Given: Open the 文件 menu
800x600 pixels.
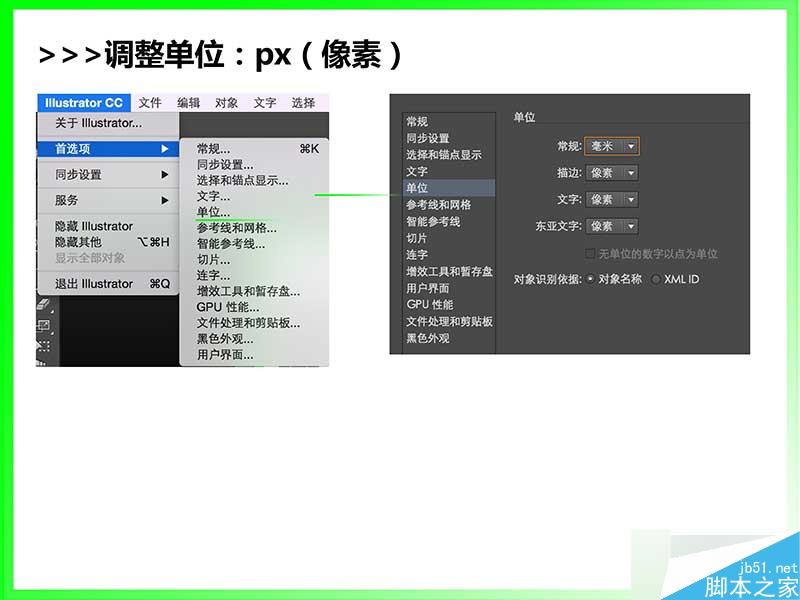Looking at the screenshot, I should (149, 103).
